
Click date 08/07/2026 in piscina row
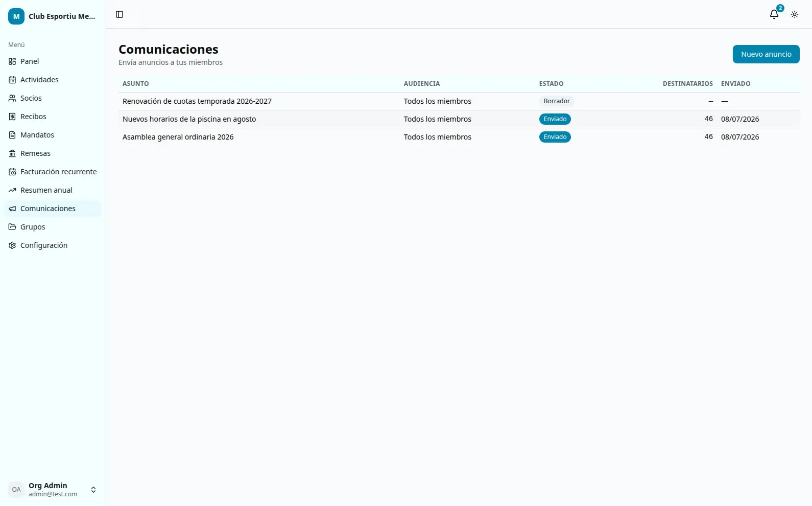pos(740,119)
